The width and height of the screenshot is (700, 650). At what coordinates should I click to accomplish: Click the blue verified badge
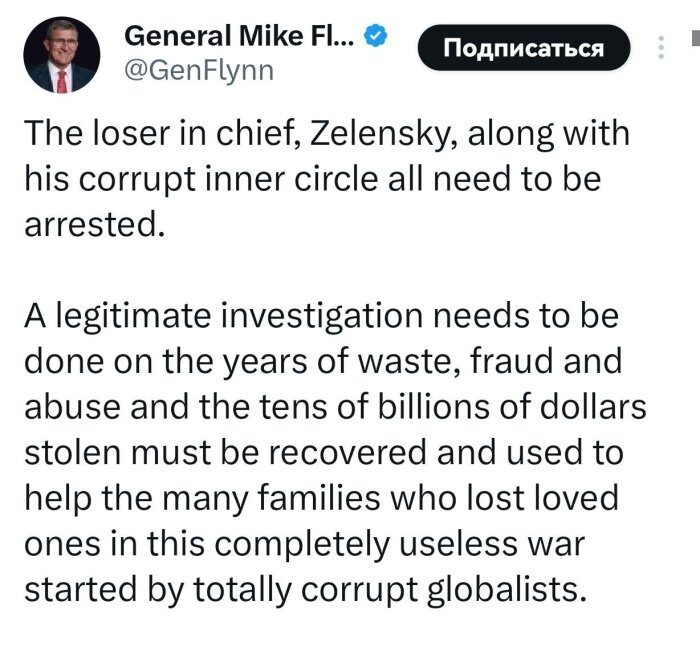pos(375,38)
